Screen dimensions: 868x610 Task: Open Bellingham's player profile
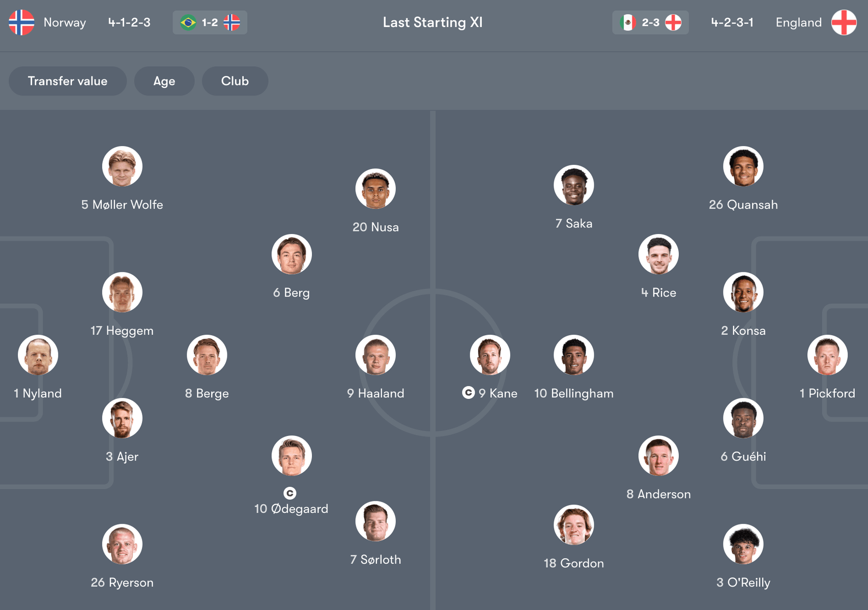click(574, 355)
